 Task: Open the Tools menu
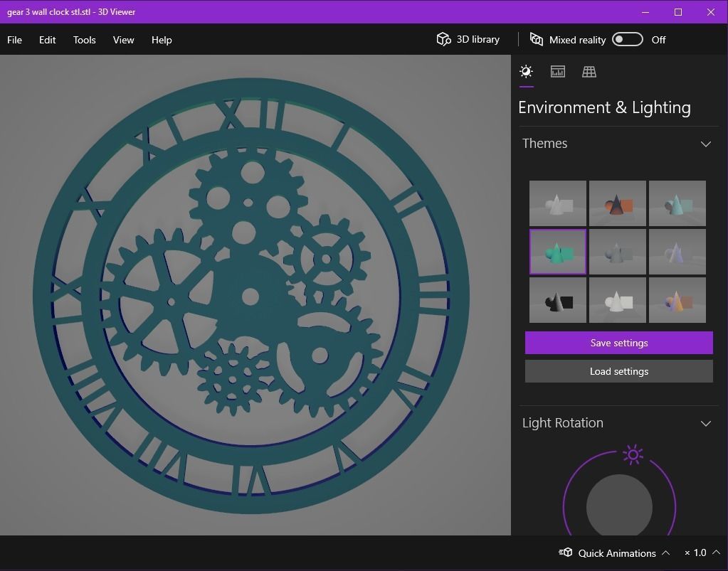tap(84, 40)
